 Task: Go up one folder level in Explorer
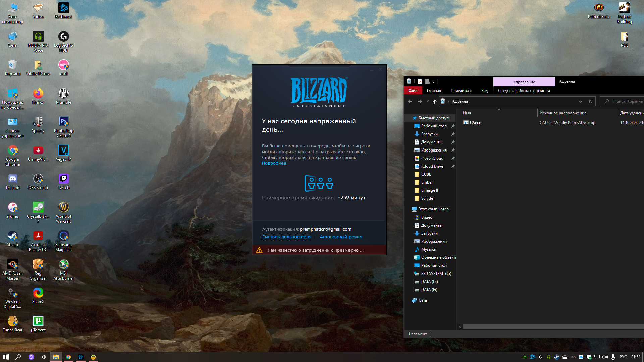(435, 101)
